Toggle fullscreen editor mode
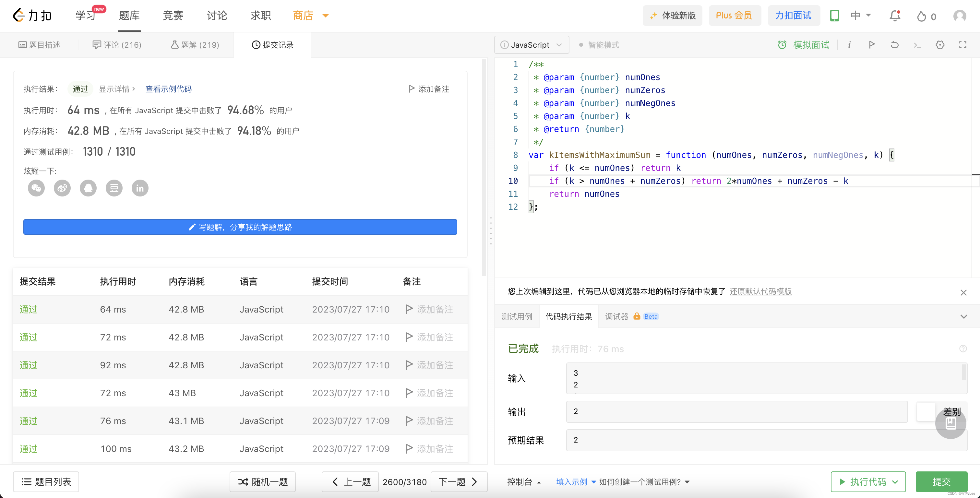Viewport: 980px width, 498px height. pos(962,45)
